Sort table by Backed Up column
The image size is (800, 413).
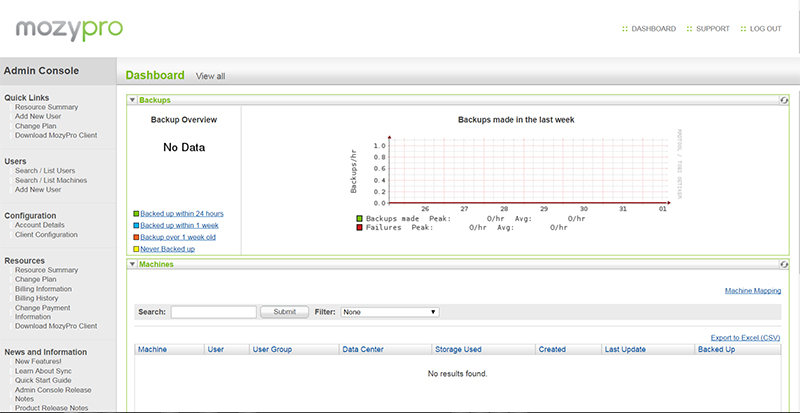716,350
